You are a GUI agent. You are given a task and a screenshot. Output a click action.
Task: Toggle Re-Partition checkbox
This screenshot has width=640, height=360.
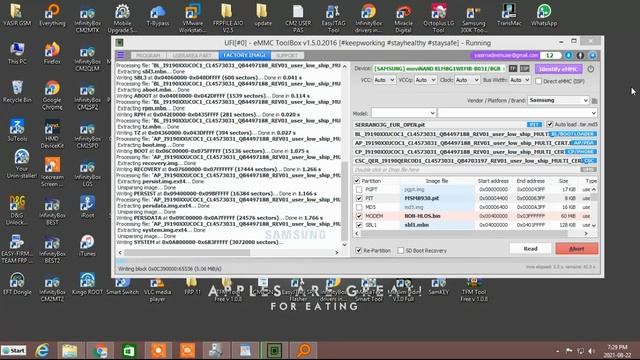[358, 250]
